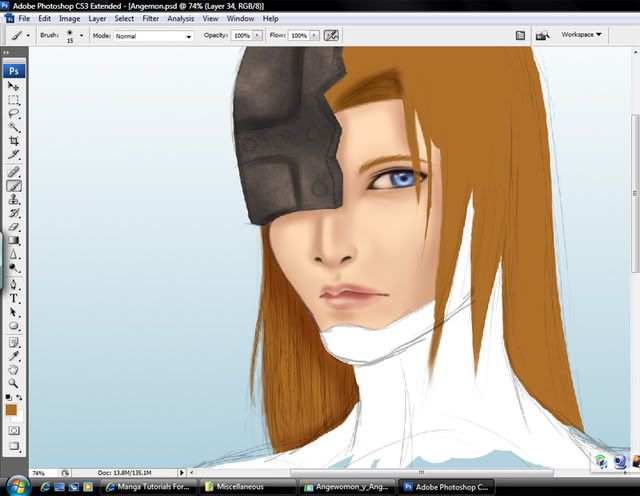The image size is (640, 496).
Task: Select the Dodge tool
Action: pyautogui.click(x=13, y=268)
